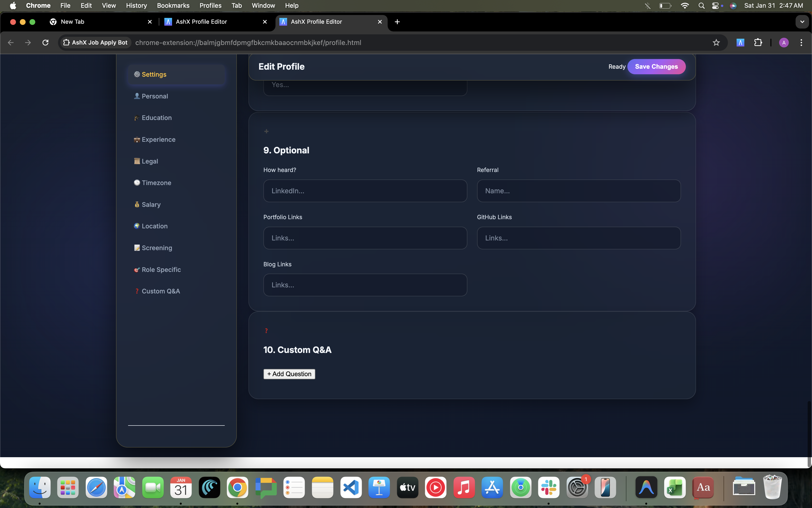Open FaceTime from the Dock
Viewport: 812px width, 508px height.
coord(153,487)
